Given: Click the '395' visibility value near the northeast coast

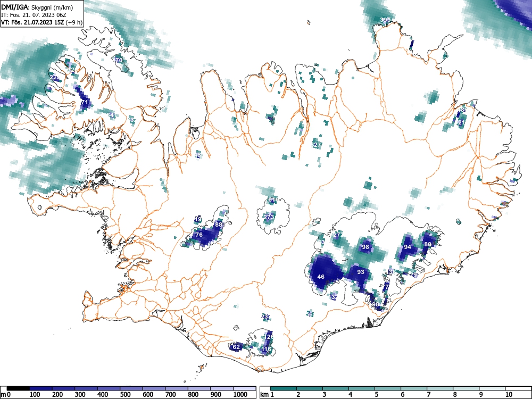Looking at the screenshot, I should [x=385, y=20].
